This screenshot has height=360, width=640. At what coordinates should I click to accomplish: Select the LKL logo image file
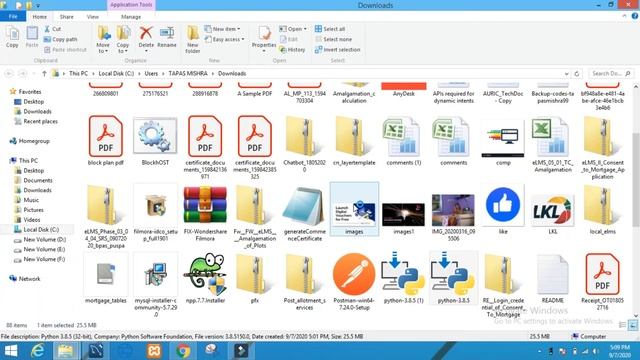click(553, 211)
